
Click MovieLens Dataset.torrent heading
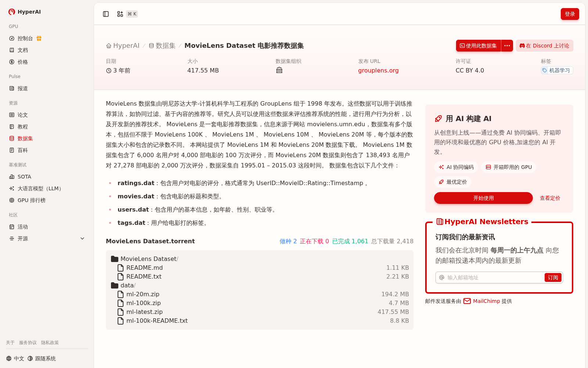click(x=150, y=241)
